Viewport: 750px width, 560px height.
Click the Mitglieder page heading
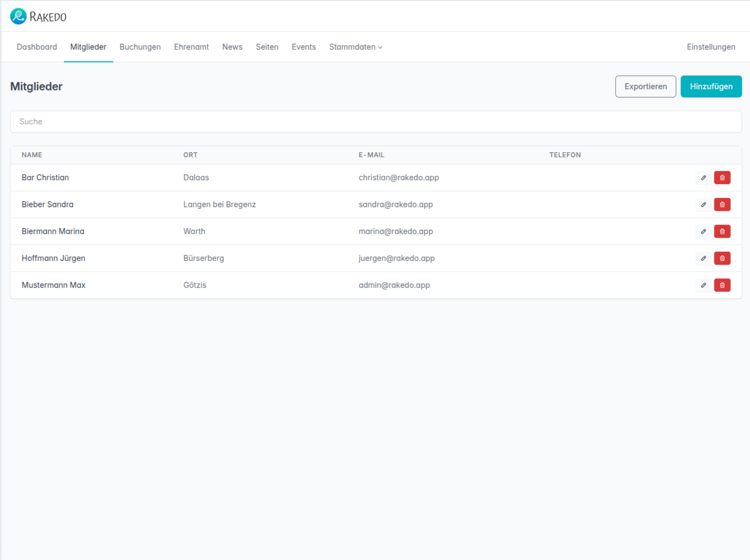point(36,87)
